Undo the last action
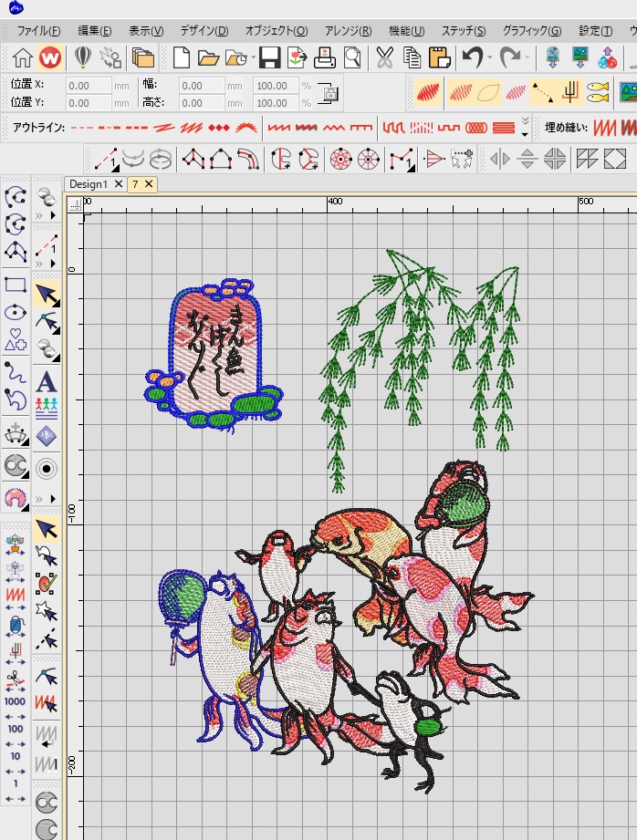The width and height of the screenshot is (637, 840). coord(473,57)
